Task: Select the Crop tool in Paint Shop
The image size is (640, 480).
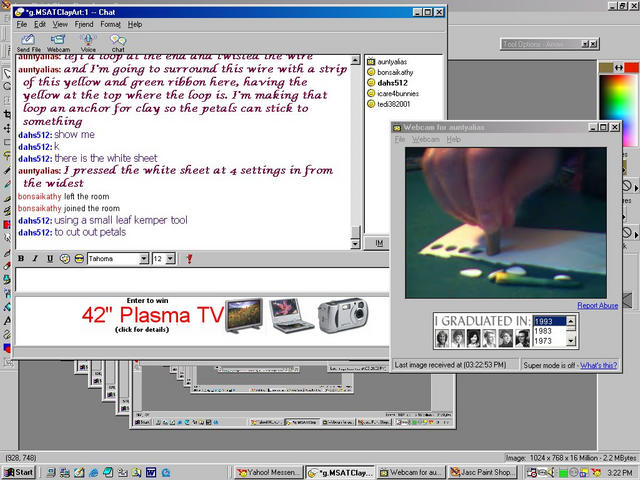Action: coord(7,114)
